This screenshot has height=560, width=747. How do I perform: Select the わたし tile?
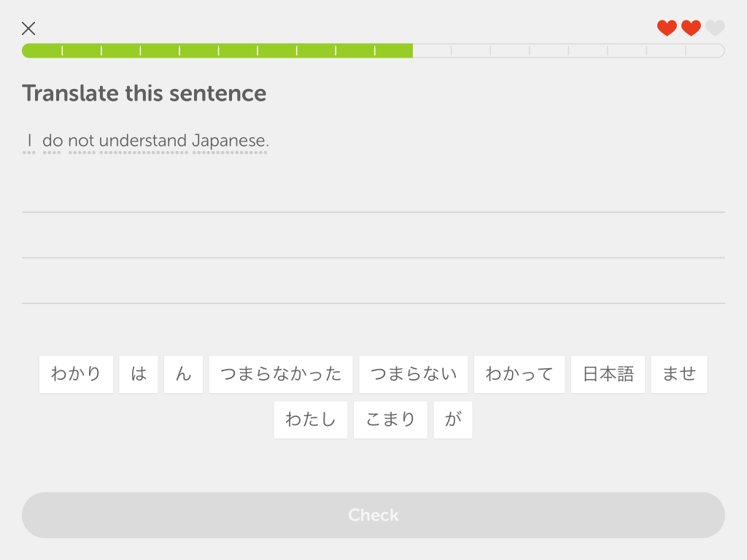pos(311,420)
